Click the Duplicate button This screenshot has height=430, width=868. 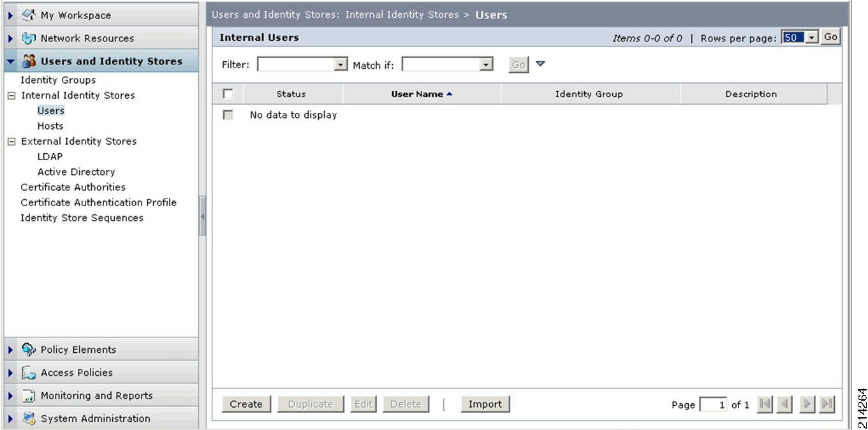311,404
